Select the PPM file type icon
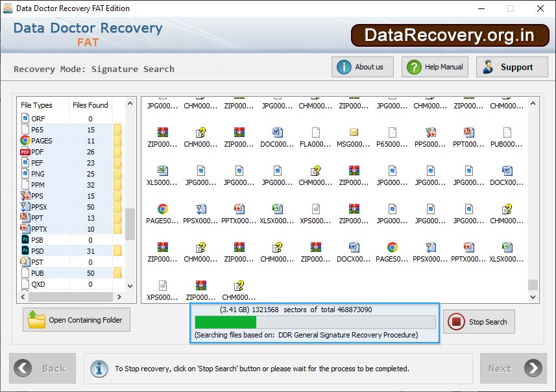 [25, 184]
